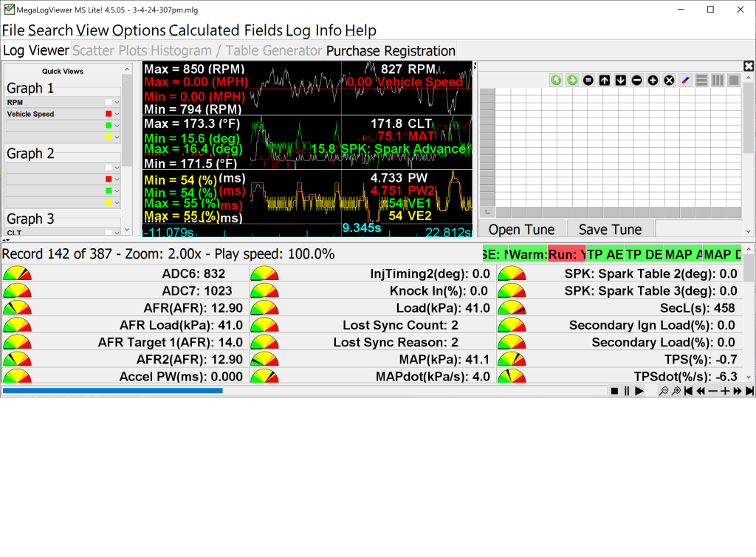This screenshot has width=756, height=557.
Task: Expand the Vehicle Speed field dropdown
Action: pos(117,115)
